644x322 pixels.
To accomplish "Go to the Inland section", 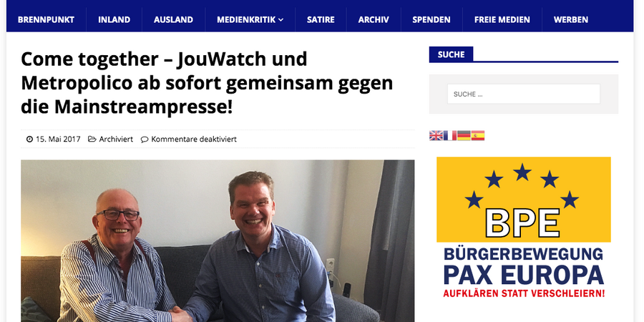I will click(x=114, y=20).
